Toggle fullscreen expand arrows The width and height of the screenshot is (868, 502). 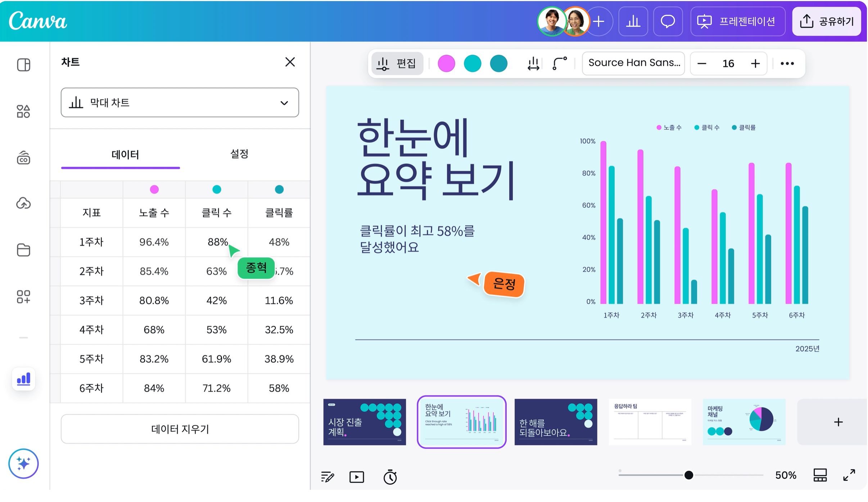(x=849, y=475)
